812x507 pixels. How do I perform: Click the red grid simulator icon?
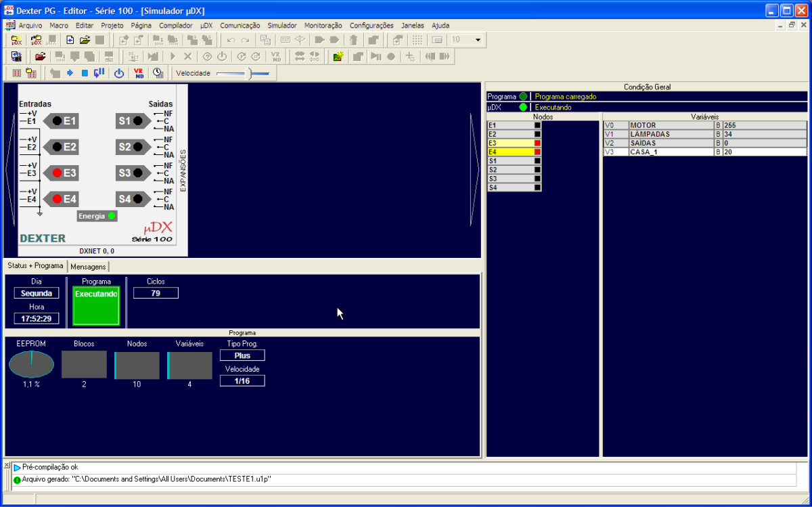point(17,73)
